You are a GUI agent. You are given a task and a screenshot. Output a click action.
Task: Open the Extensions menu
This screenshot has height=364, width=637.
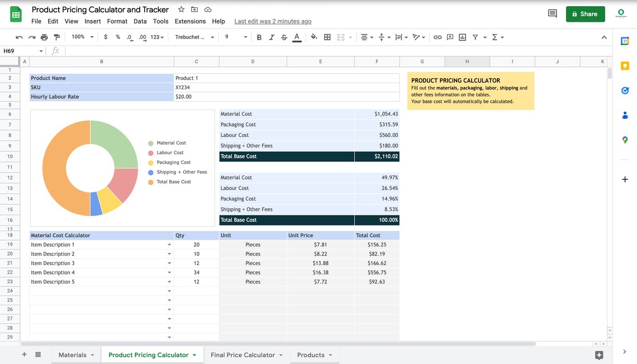click(x=190, y=21)
